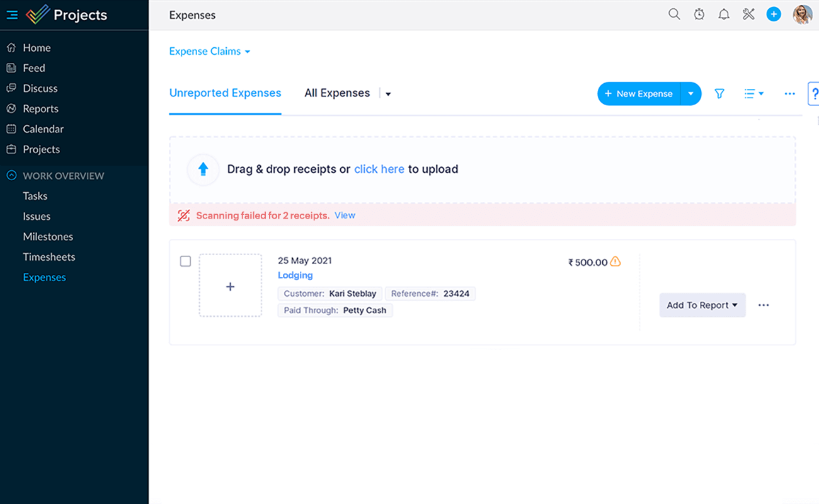This screenshot has height=504, width=819.
Task: Select the checkbox on the Lodging expense row
Action: click(x=185, y=261)
